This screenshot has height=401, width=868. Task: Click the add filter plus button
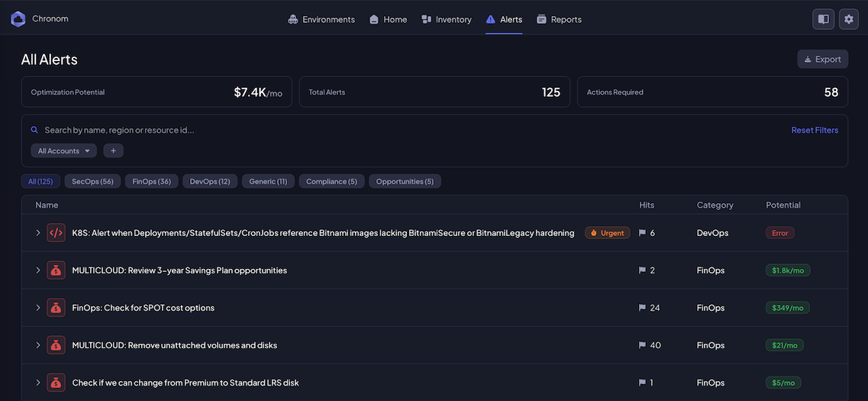[x=113, y=151]
